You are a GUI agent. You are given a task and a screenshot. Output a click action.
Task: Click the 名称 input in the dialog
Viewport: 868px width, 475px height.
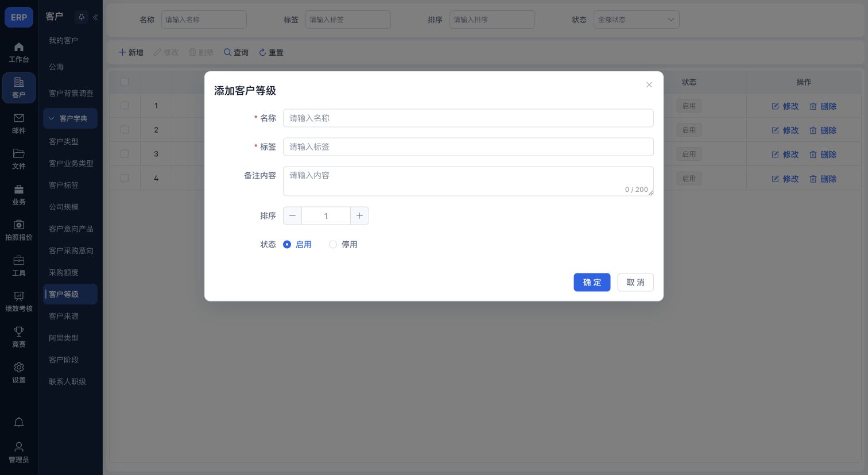pos(468,118)
